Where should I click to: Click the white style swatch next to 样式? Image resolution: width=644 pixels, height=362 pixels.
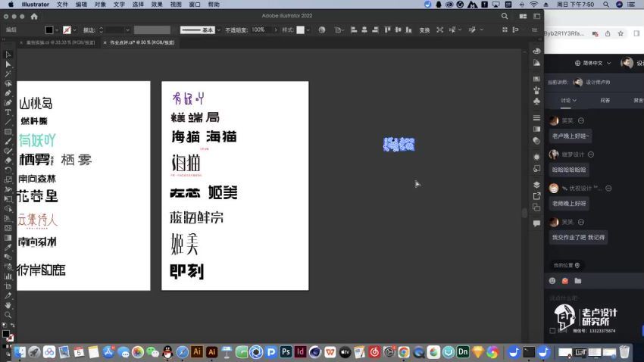point(301,30)
